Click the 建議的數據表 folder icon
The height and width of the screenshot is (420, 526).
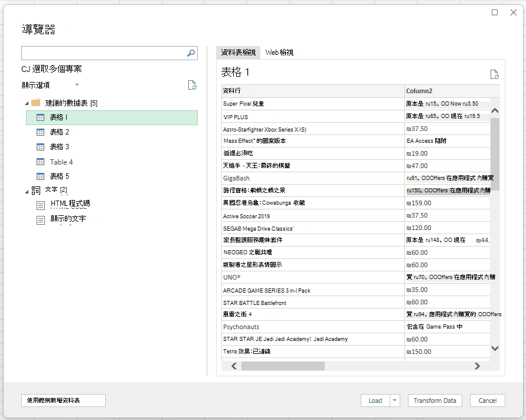pyautogui.click(x=35, y=103)
